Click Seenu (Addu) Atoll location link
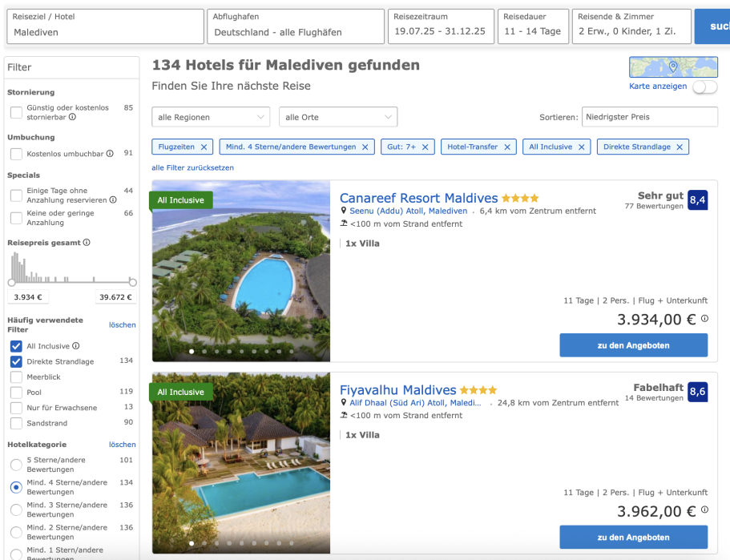 tap(409, 211)
